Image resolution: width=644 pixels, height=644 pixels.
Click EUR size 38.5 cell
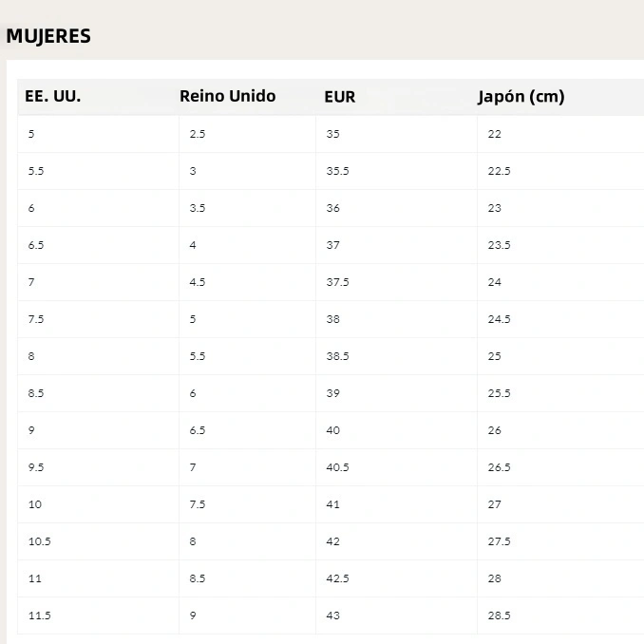pyautogui.click(x=337, y=356)
